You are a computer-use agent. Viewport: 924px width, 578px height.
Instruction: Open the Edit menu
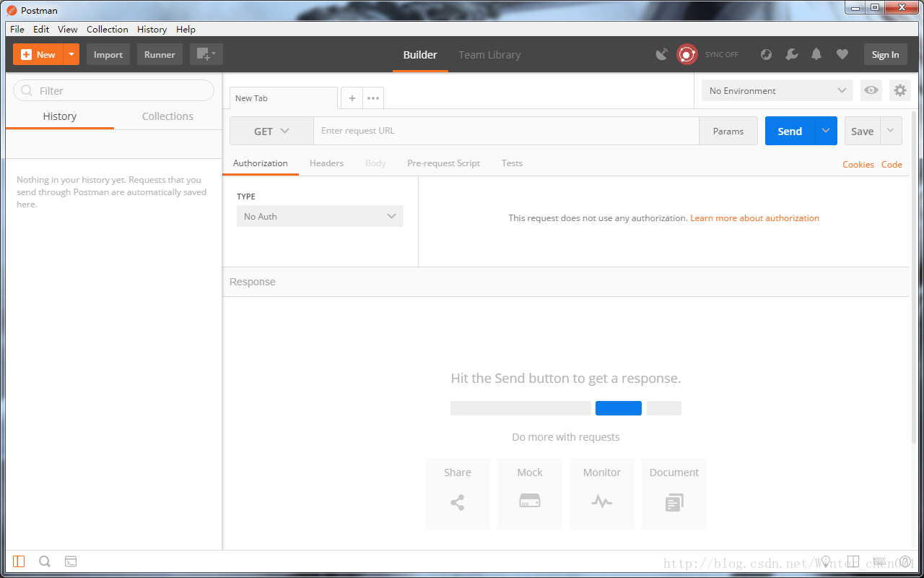tap(41, 30)
